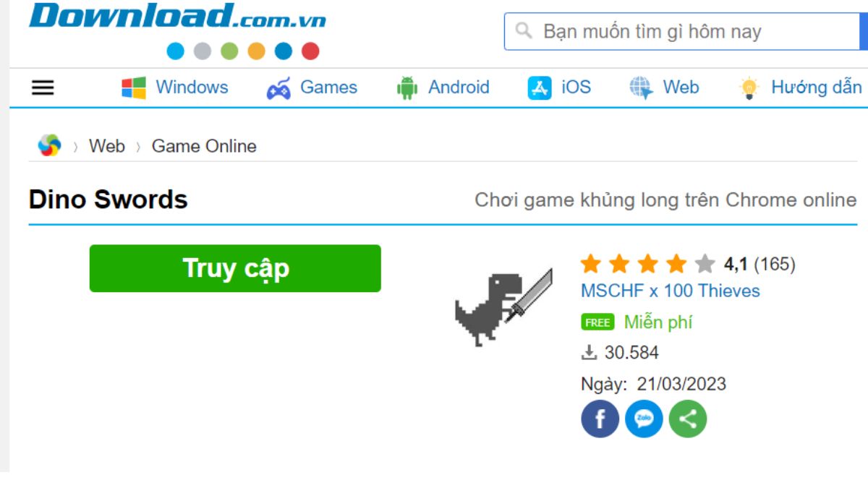
Task: Click the Android robot icon
Action: click(x=407, y=88)
